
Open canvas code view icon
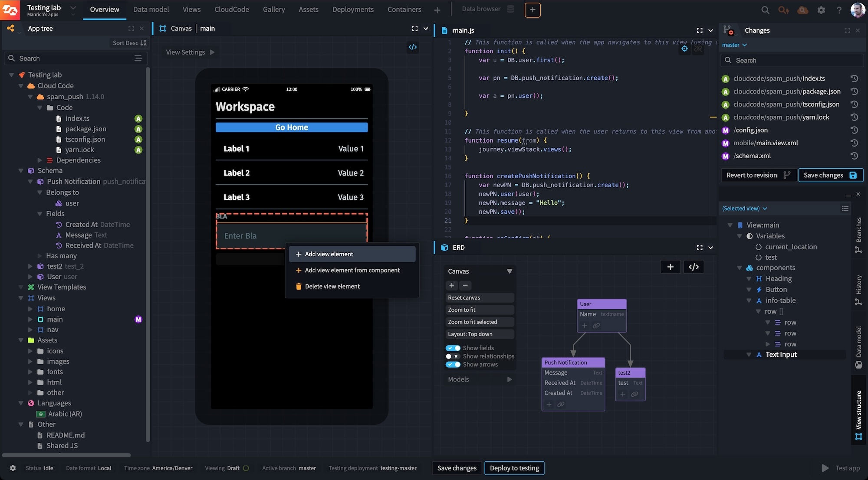pyautogui.click(x=412, y=47)
